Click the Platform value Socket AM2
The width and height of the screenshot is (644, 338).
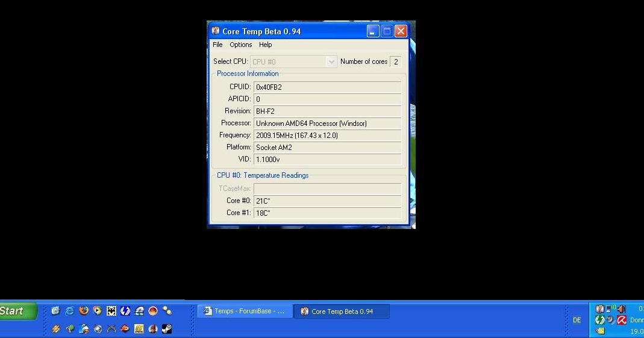(x=327, y=148)
